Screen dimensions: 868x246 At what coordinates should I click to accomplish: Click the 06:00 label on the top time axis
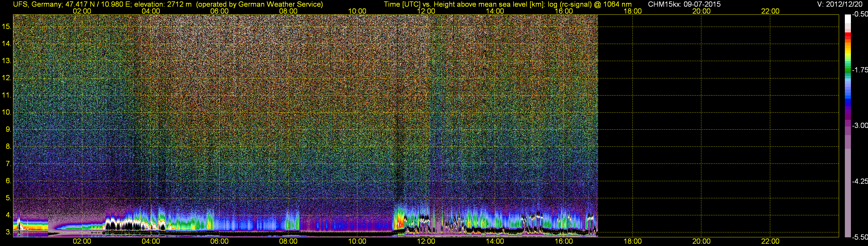219,11
